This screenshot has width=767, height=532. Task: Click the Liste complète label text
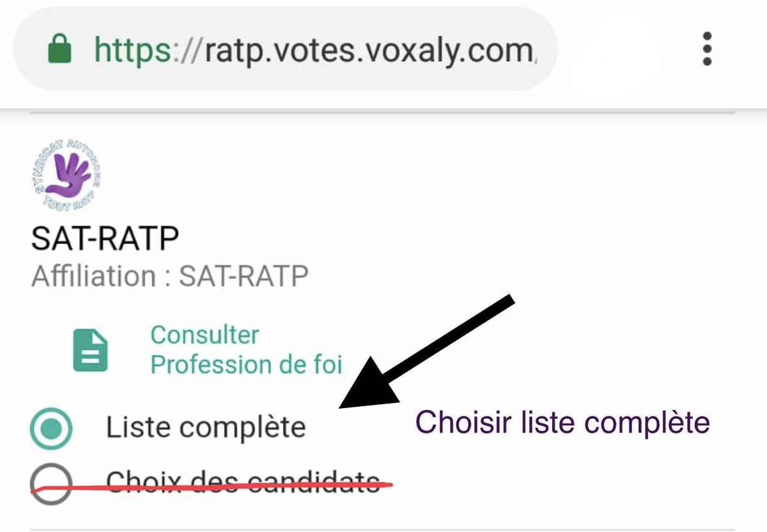[x=206, y=427]
